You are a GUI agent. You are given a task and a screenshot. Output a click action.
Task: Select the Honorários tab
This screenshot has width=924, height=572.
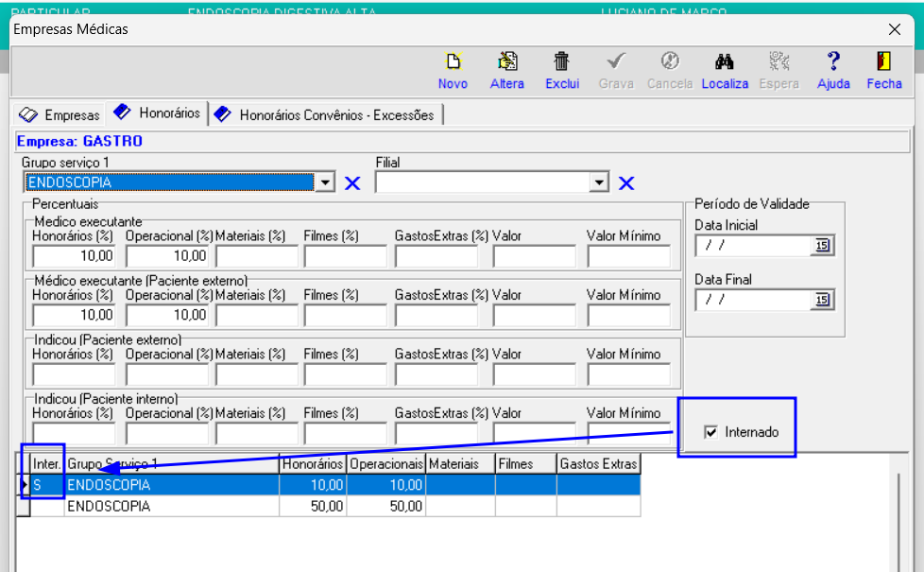click(158, 113)
